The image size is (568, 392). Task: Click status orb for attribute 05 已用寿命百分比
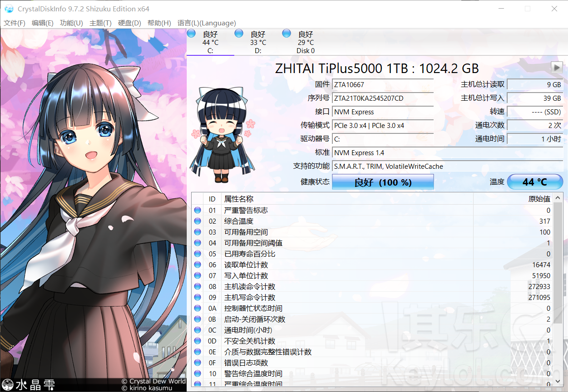(198, 254)
